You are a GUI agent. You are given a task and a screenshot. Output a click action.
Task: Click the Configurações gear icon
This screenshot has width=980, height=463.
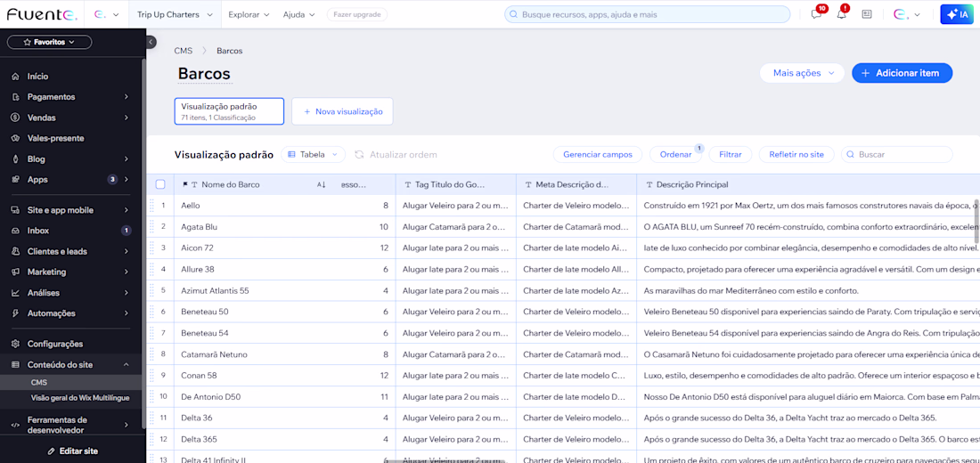(16, 344)
